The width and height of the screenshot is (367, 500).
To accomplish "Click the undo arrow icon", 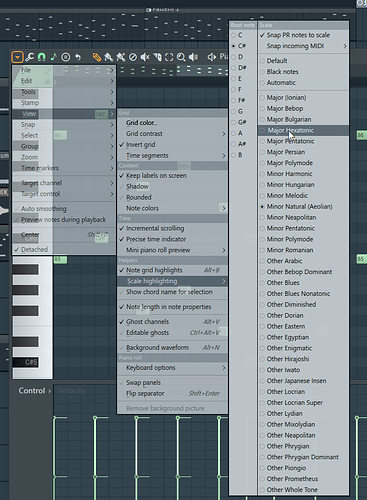I will [78, 57].
